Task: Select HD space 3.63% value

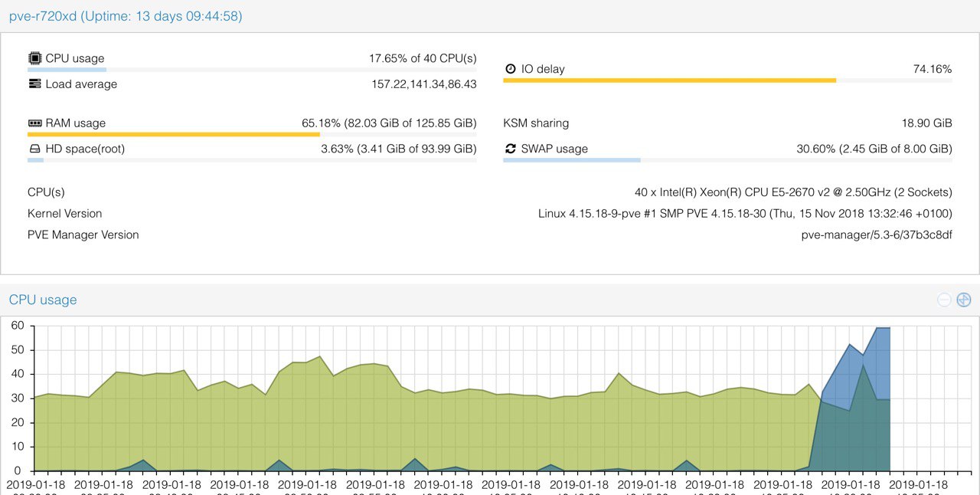Action: (x=399, y=149)
